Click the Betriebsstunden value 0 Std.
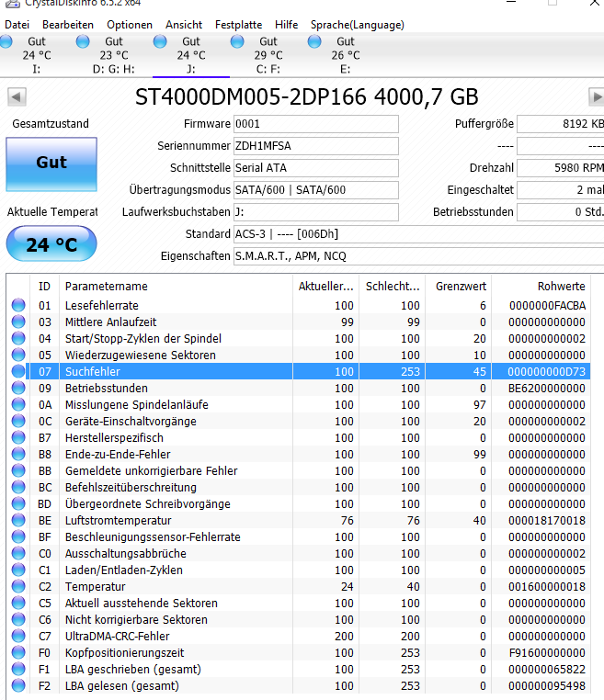The image size is (604, 700). click(560, 211)
